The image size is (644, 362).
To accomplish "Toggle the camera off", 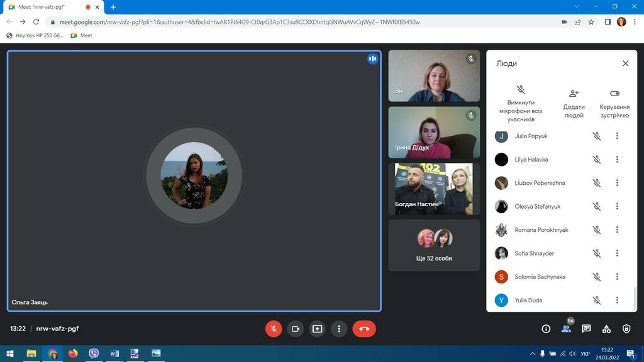I will point(295,329).
